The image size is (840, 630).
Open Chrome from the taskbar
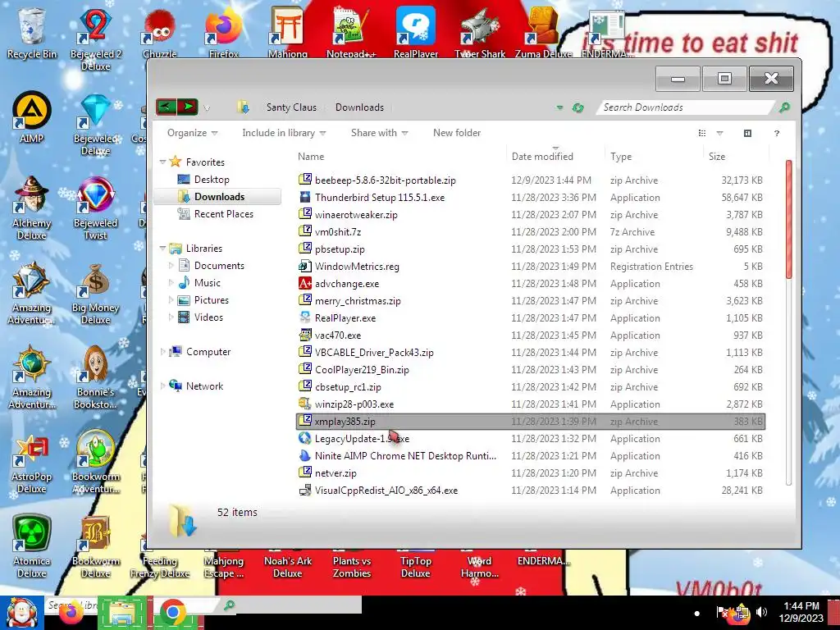[173, 613]
